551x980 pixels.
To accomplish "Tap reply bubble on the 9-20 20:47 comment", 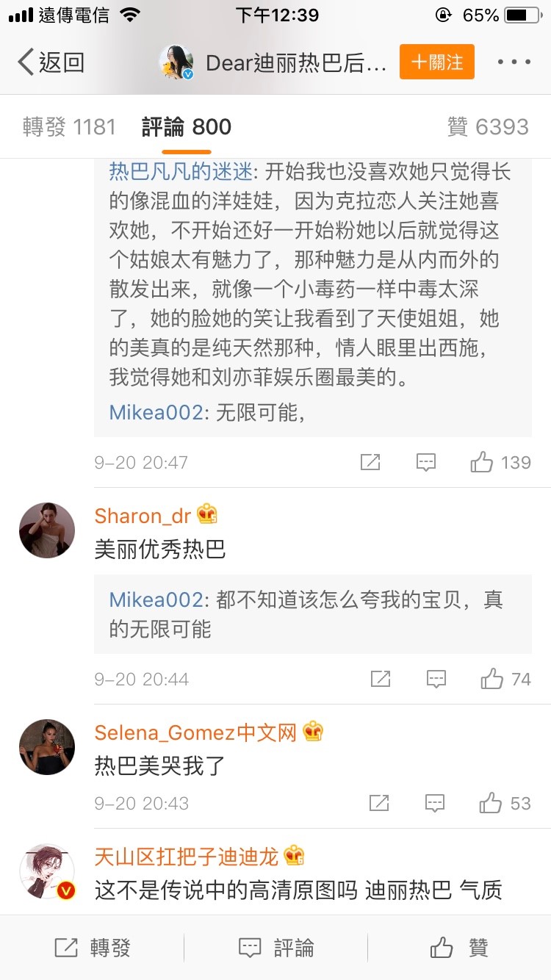I will point(426,462).
